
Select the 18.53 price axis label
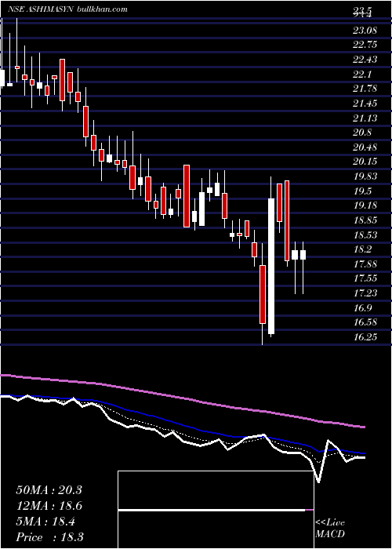coord(365,235)
